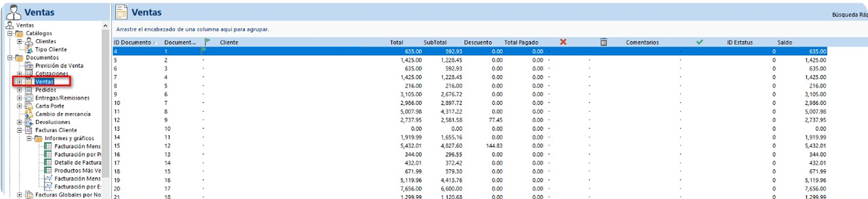Click subtotal cell 2,897.72
This screenshot has height=199, width=868.
[451, 103]
